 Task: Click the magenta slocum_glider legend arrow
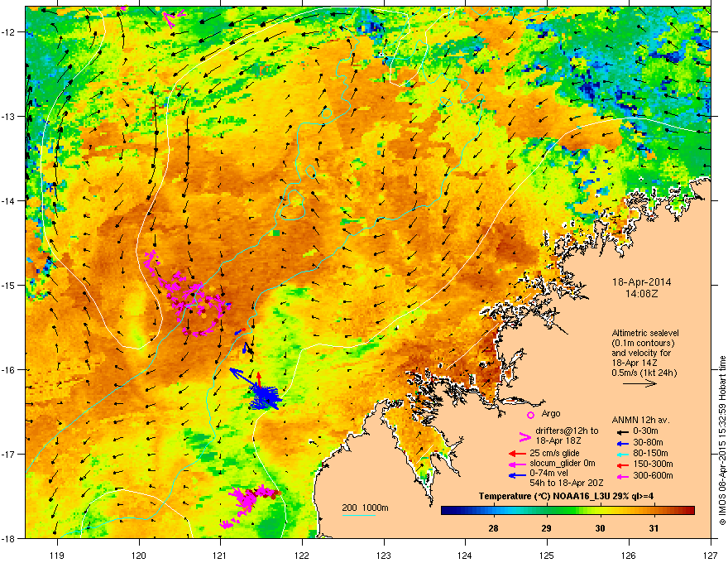click(517, 464)
